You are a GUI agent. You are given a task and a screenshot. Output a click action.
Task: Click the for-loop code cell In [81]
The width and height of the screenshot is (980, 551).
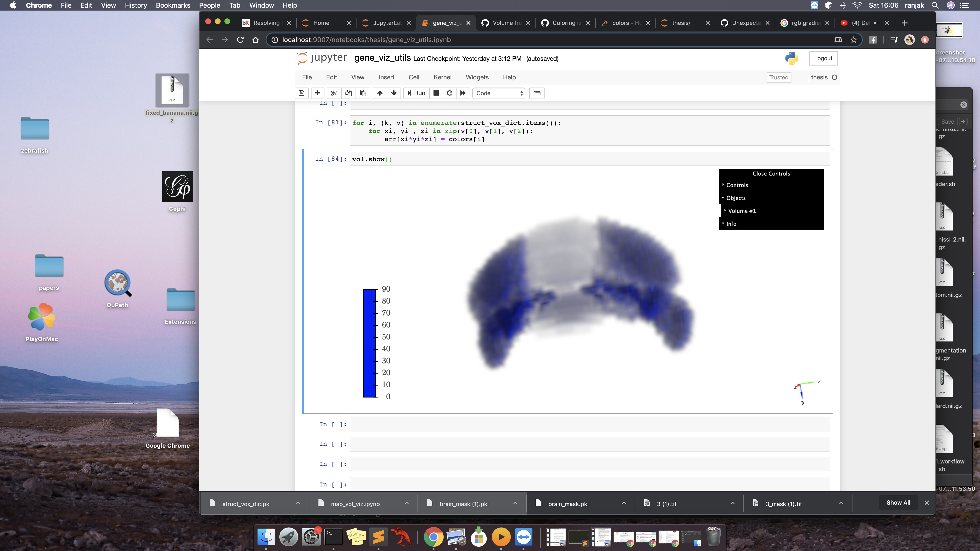click(x=589, y=131)
